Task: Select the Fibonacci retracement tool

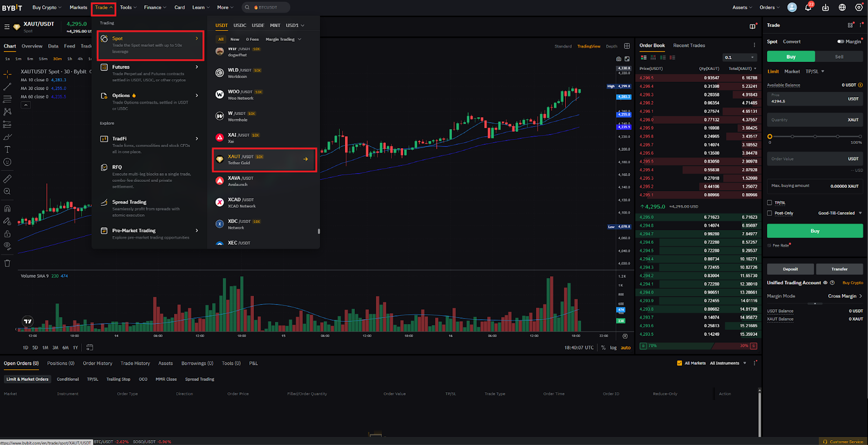Action: click(x=8, y=99)
